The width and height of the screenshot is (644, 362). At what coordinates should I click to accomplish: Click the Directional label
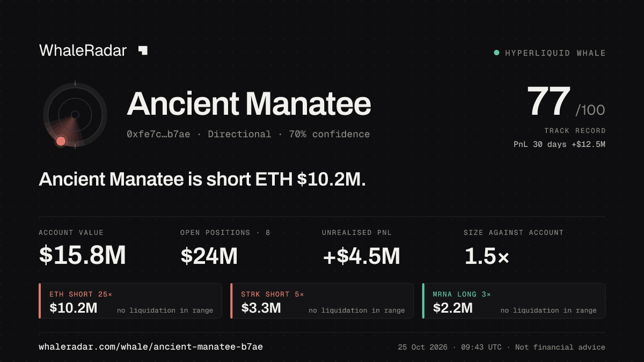point(239,134)
